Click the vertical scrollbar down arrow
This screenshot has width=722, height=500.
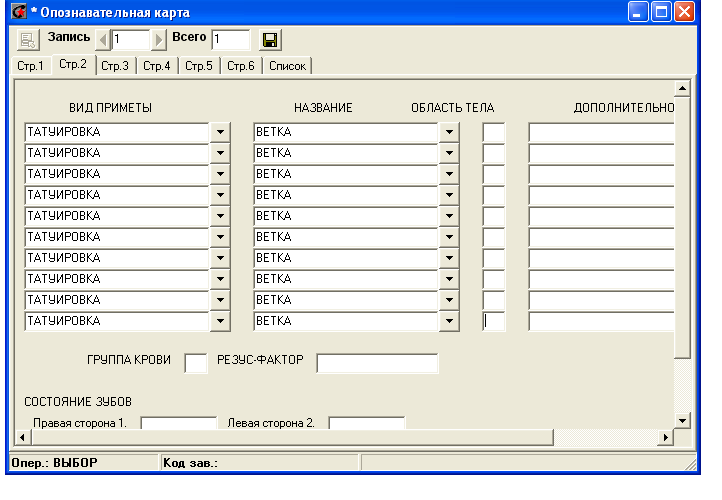pyautogui.click(x=682, y=420)
